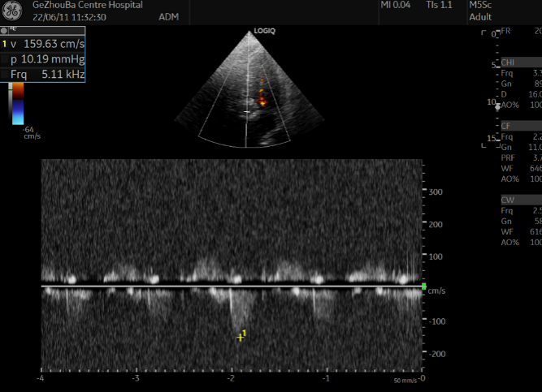Open the CHI parameters section header

[508, 62]
